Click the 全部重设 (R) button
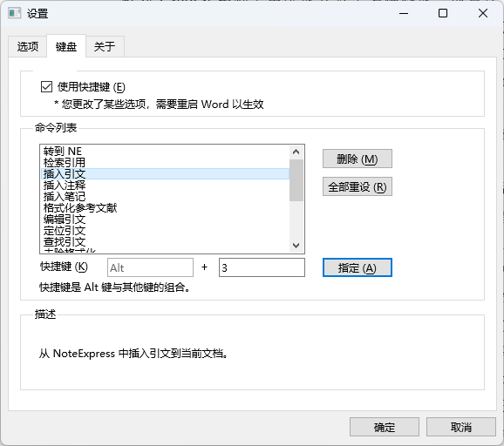This screenshot has height=446, width=504. [x=358, y=186]
